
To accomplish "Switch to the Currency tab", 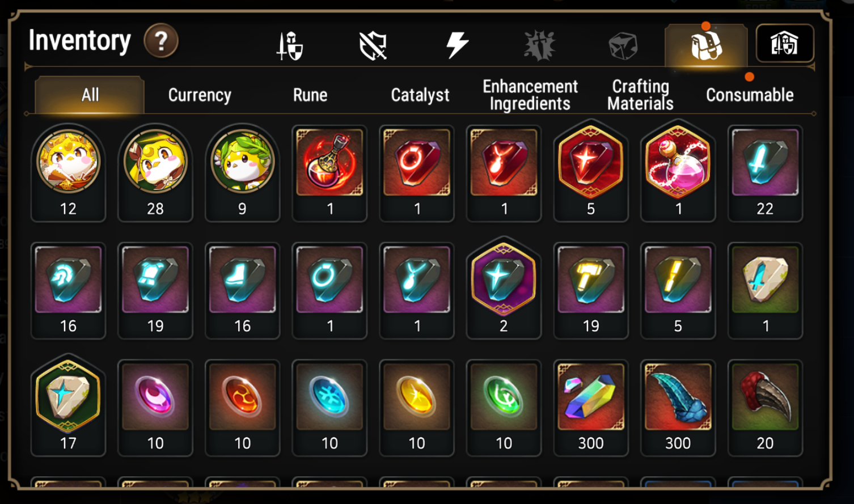I will pos(200,95).
